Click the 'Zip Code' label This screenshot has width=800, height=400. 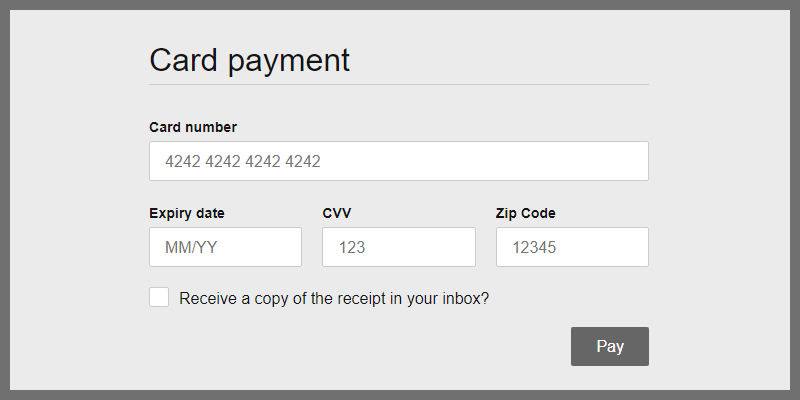click(x=526, y=213)
